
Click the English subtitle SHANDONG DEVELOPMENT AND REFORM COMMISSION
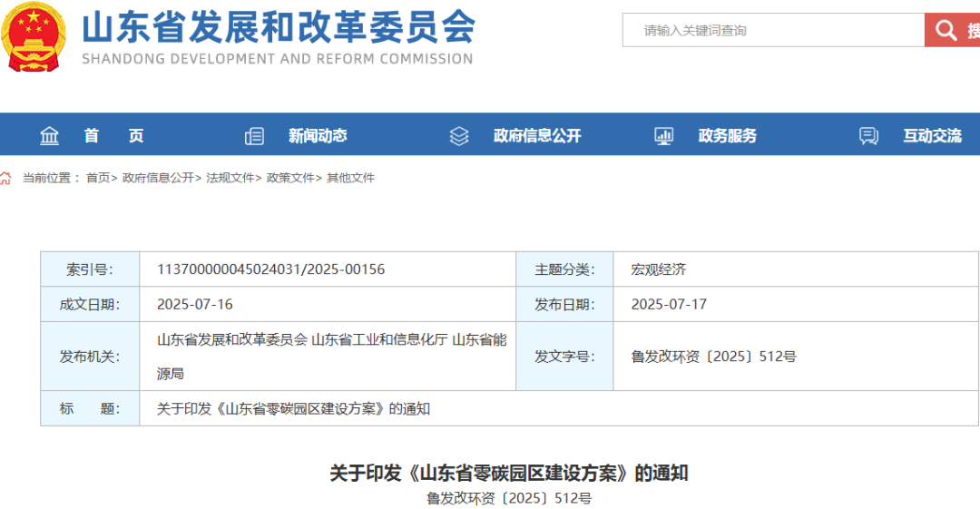click(x=278, y=59)
